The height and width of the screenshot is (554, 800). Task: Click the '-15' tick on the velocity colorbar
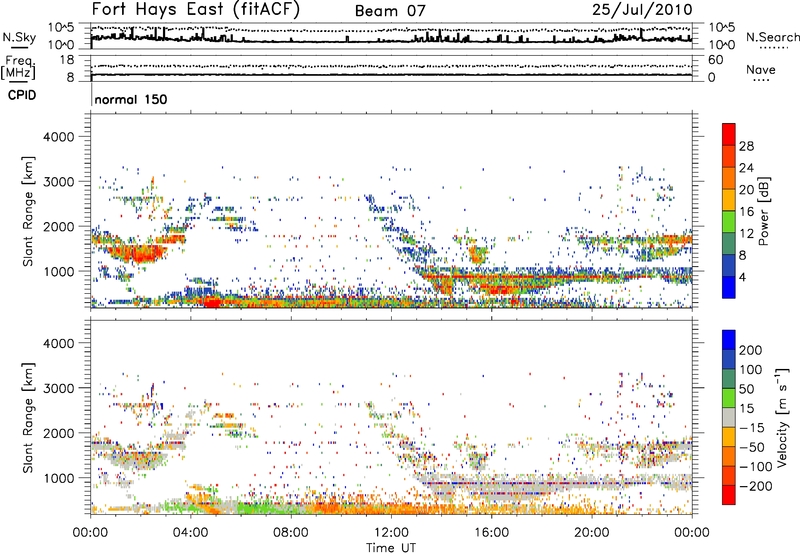coord(752,428)
